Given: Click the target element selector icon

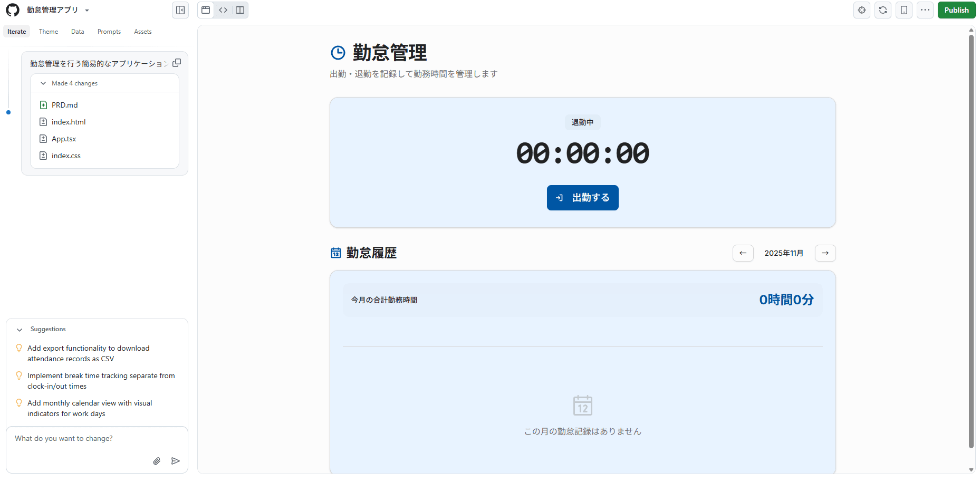Looking at the screenshot, I should 862,10.
